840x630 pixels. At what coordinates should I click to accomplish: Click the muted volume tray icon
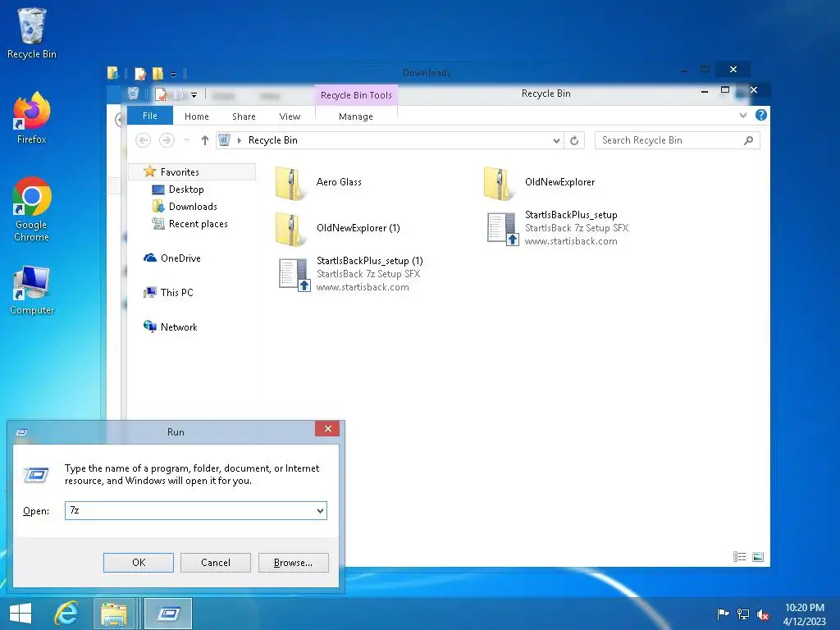[763, 614]
